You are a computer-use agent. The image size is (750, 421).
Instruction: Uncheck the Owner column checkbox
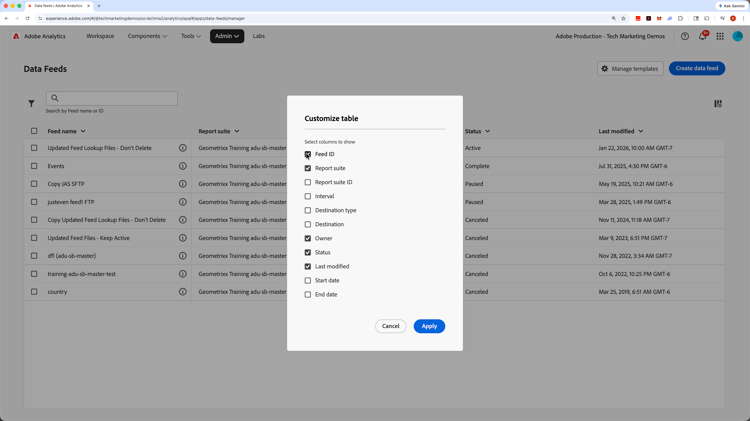click(x=308, y=238)
